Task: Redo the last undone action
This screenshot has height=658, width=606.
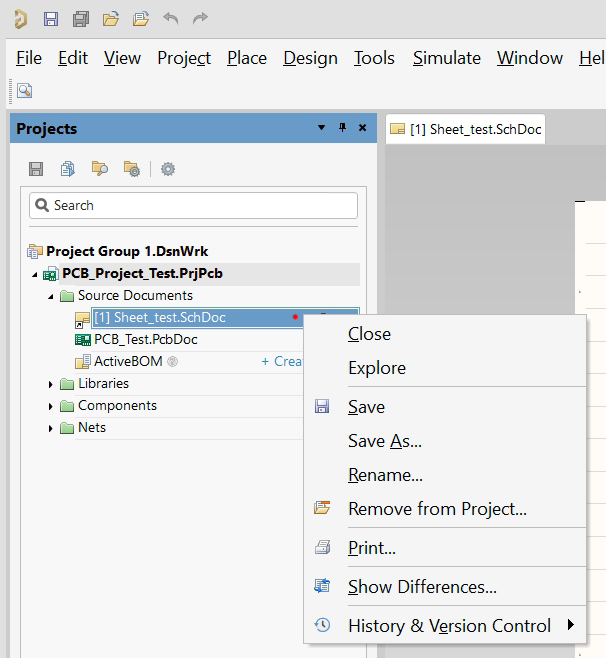Action: (200, 18)
